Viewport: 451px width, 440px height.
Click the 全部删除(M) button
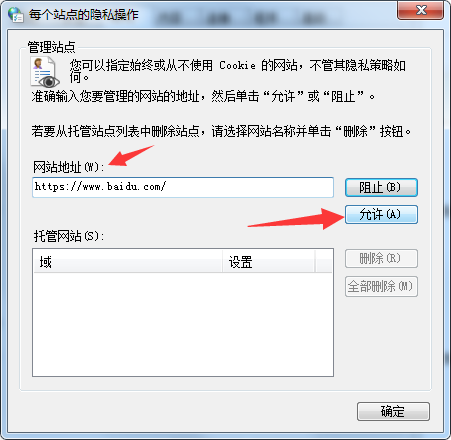pos(381,286)
